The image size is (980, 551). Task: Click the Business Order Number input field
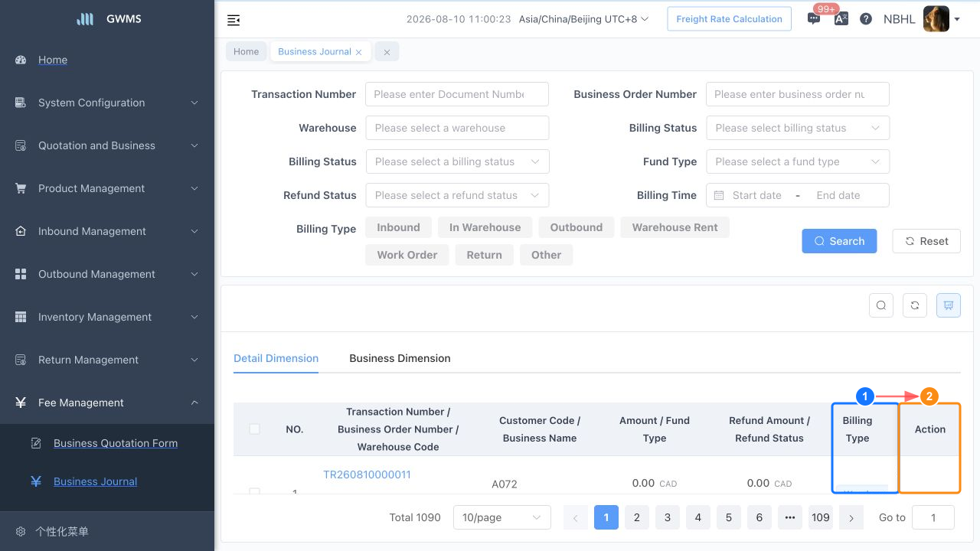798,94
